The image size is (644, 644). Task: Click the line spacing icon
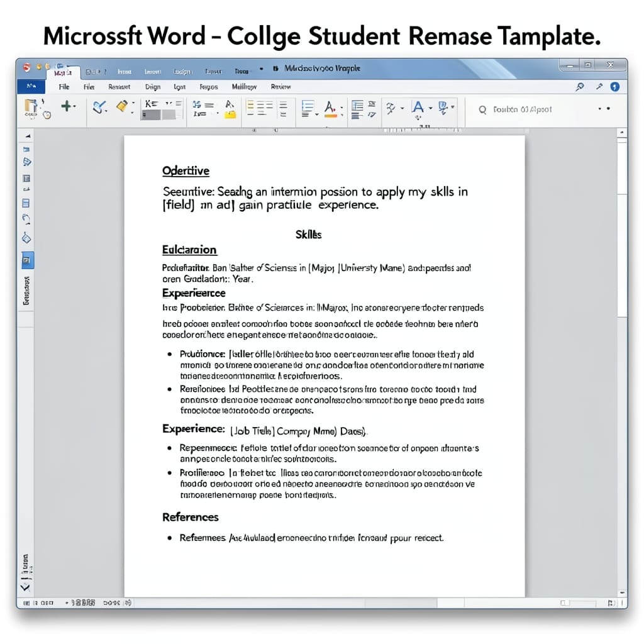[x=283, y=109]
